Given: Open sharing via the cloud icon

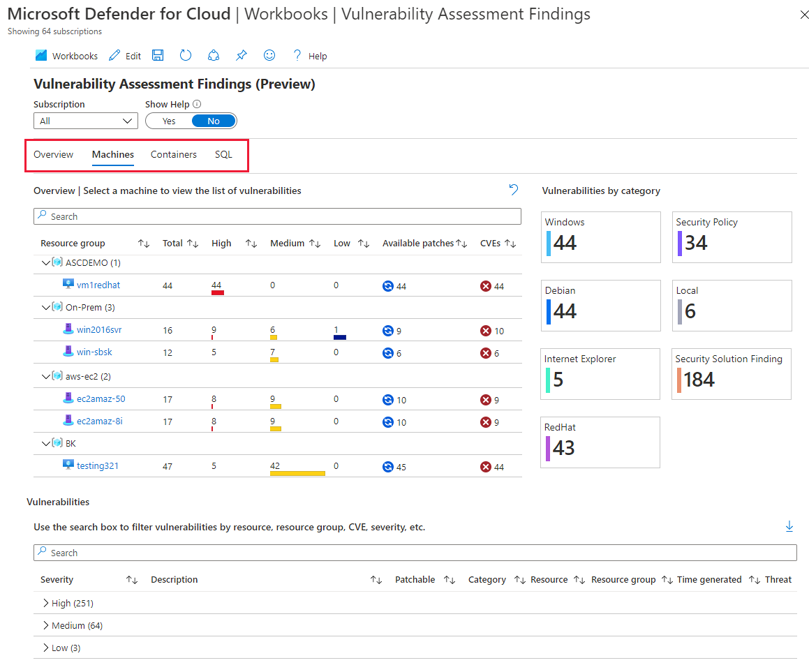Looking at the screenshot, I should coord(213,55).
